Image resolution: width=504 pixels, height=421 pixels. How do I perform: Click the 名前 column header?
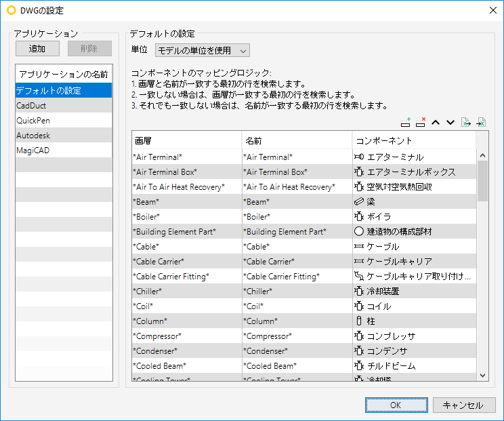pos(297,140)
